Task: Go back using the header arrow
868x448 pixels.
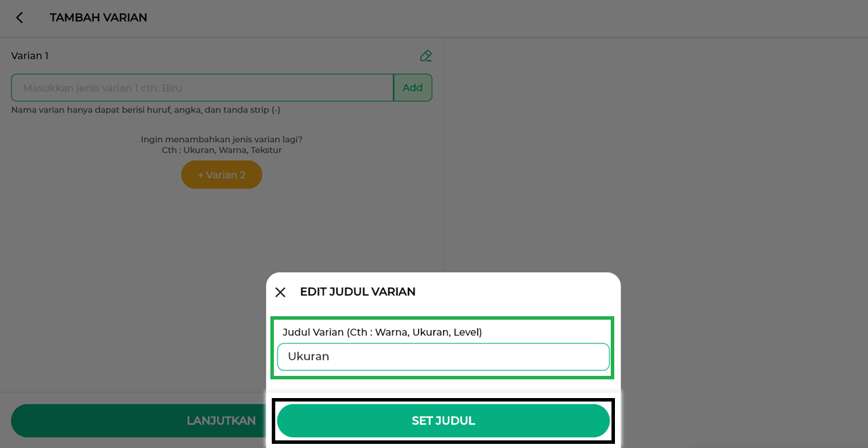Action: [19, 18]
